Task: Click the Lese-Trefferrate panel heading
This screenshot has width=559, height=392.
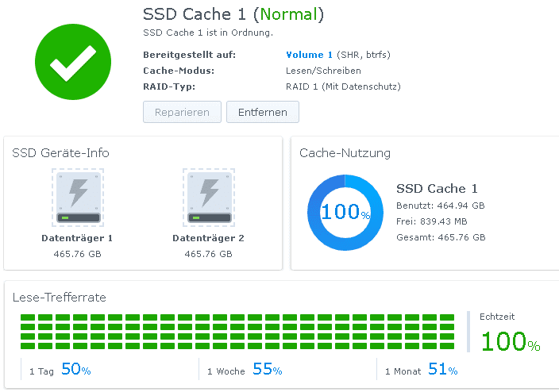Action: tap(60, 298)
